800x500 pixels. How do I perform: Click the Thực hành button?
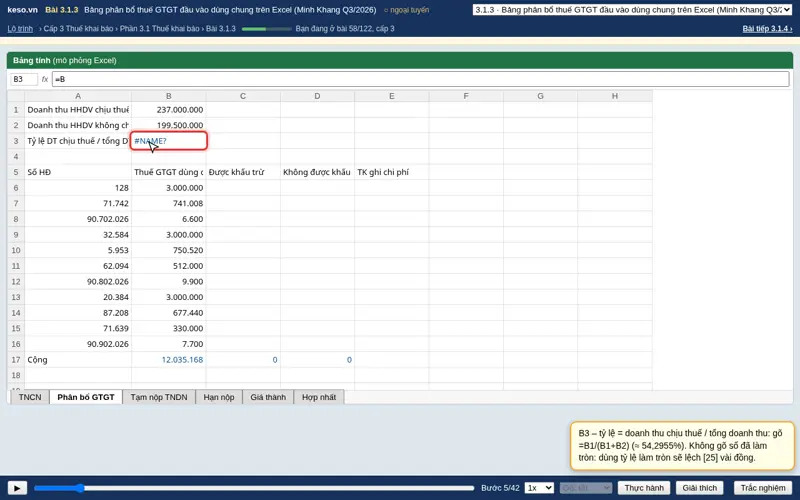click(644, 488)
